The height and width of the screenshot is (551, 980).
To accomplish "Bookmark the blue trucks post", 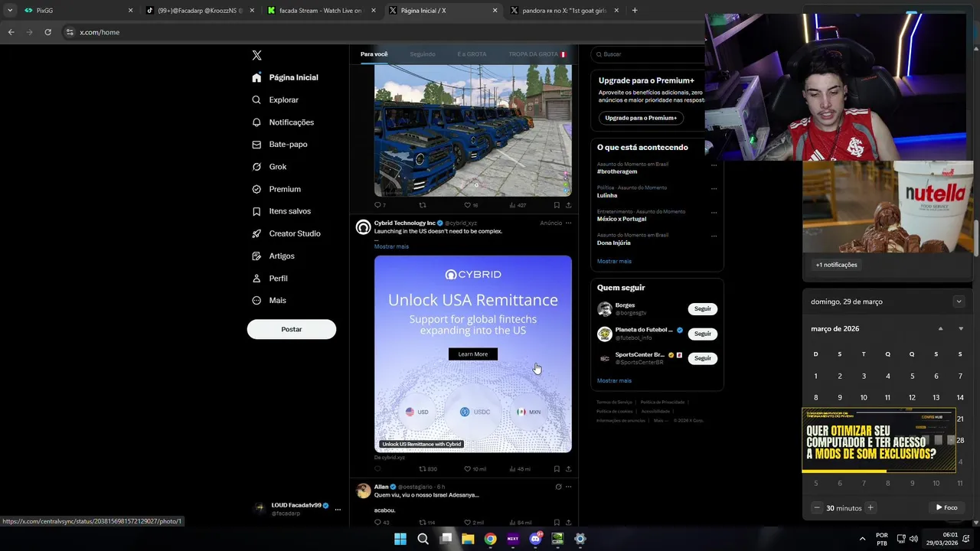I will 557,205.
